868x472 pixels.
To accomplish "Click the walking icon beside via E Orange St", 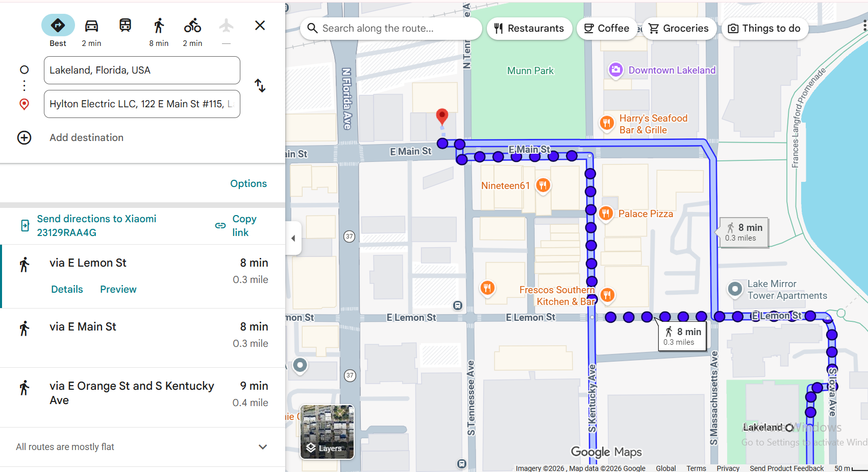I will pos(24,388).
